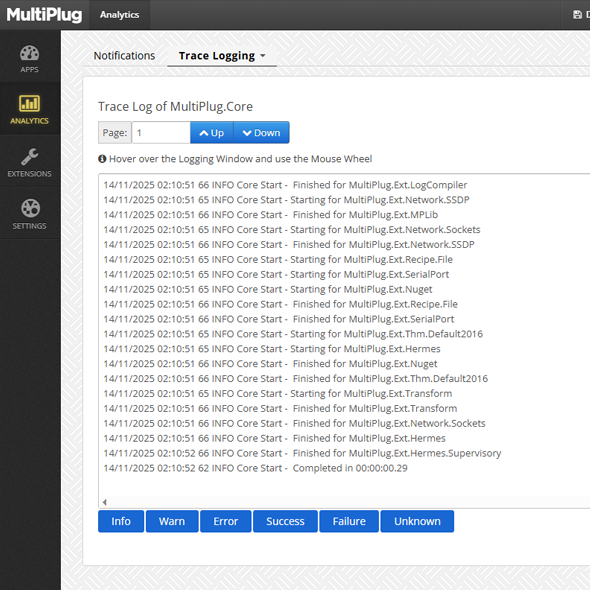Select 'Finished for MultiPlug.Ext.Recipe.File' log line

click(x=280, y=304)
